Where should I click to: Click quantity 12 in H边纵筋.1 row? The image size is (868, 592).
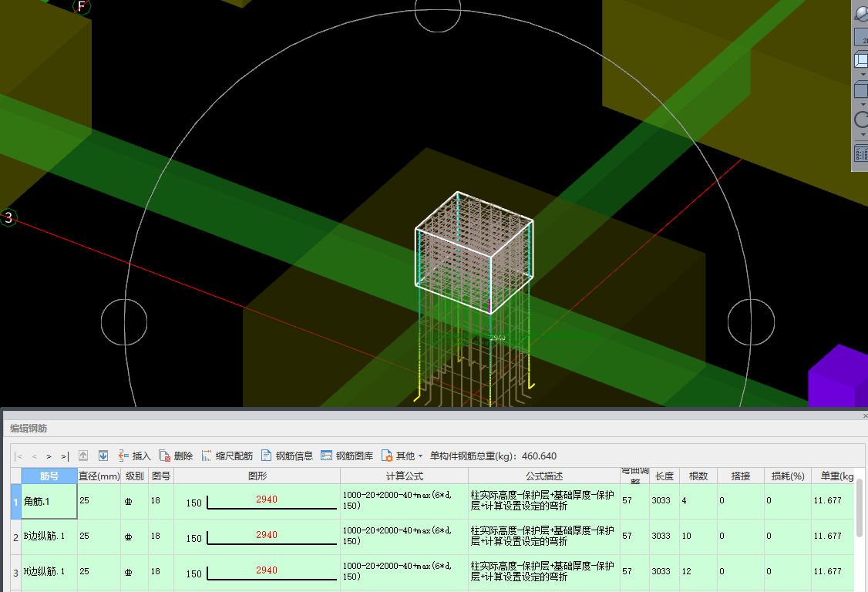[686, 571]
